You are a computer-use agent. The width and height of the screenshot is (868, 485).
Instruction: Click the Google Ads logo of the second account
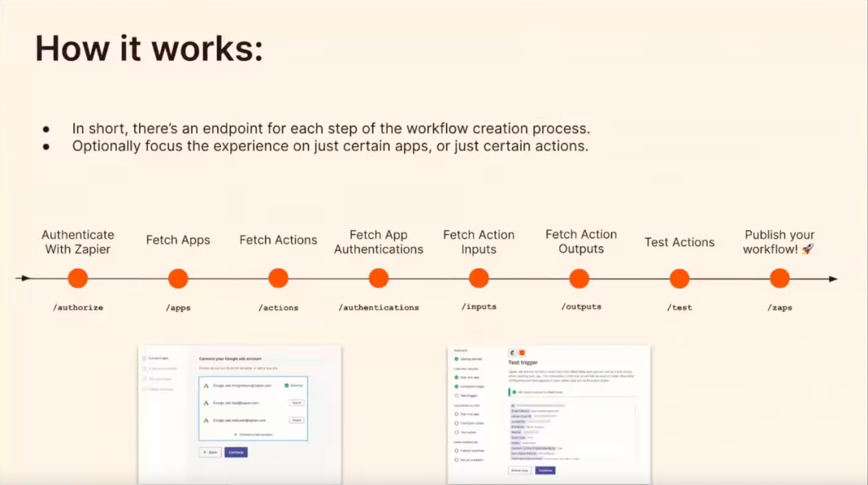pyautogui.click(x=206, y=403)
